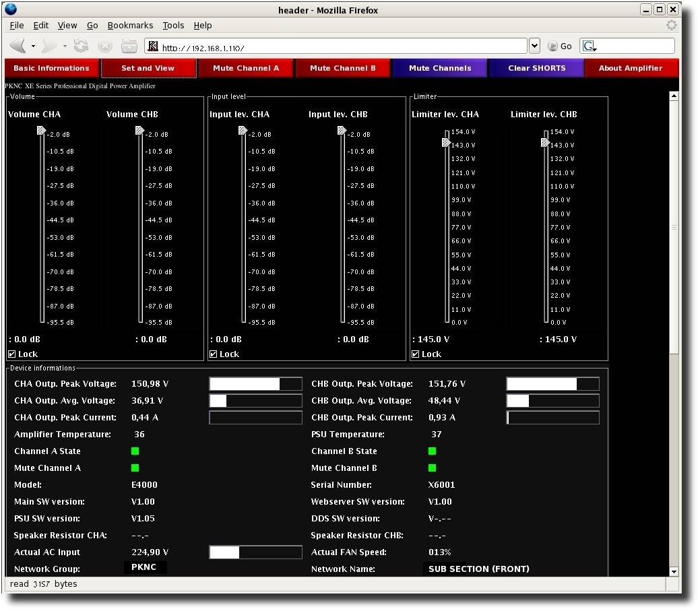Click the browser Forward arrow icon
700x609 pixels.
click(49, 46)
